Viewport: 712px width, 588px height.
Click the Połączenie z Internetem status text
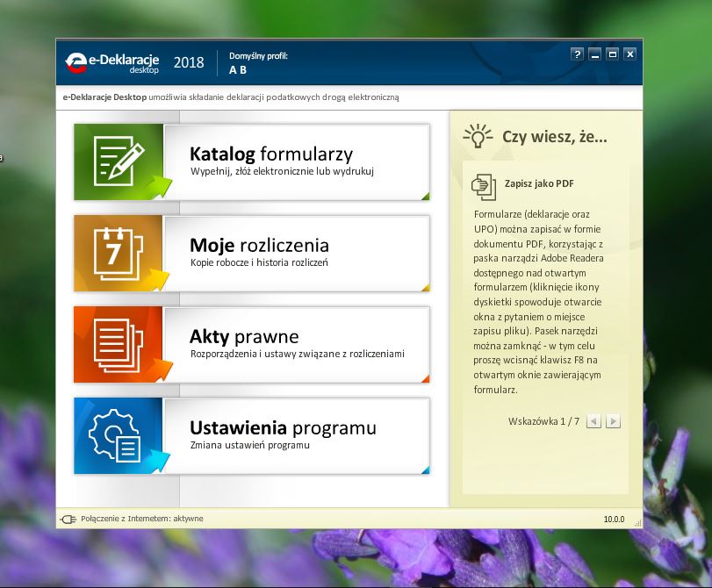click(141, 519)
